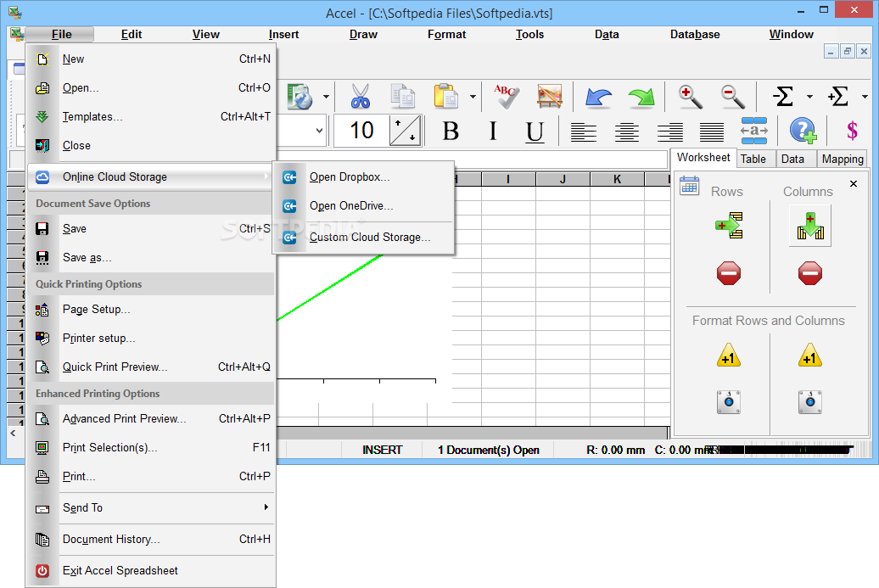
Task: Click the Rows +1 yellow triangle
Action: (729, 356)
